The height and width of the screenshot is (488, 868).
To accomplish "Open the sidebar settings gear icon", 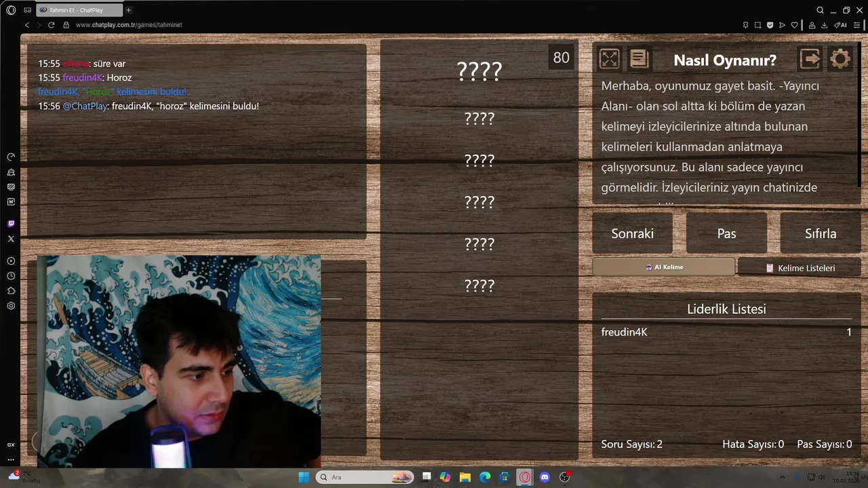I will (11, 306).
